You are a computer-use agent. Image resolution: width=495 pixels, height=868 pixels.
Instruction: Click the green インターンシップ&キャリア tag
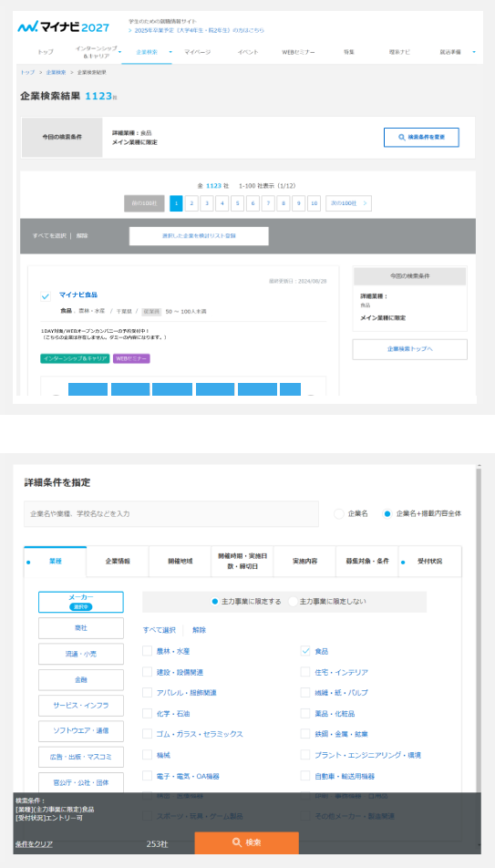click(x=75, y=358)
